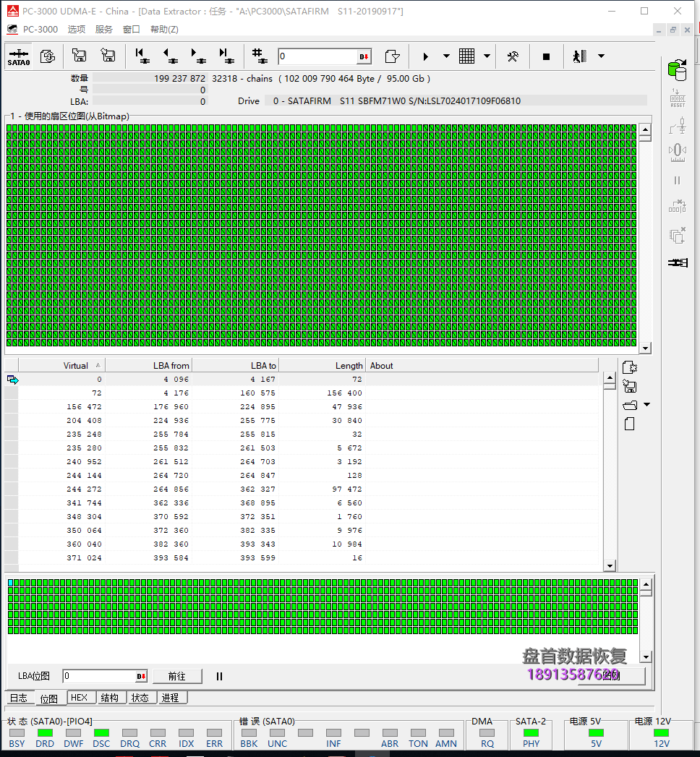Click the sector skip icon in sidebar

click(678, 207)
